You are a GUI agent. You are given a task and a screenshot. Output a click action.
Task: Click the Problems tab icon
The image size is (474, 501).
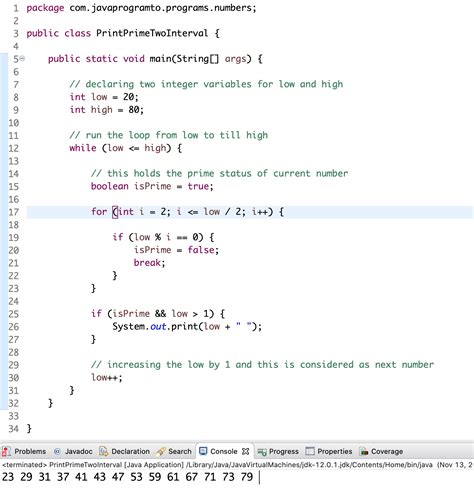pyautogui.click(x=6, y=451)
